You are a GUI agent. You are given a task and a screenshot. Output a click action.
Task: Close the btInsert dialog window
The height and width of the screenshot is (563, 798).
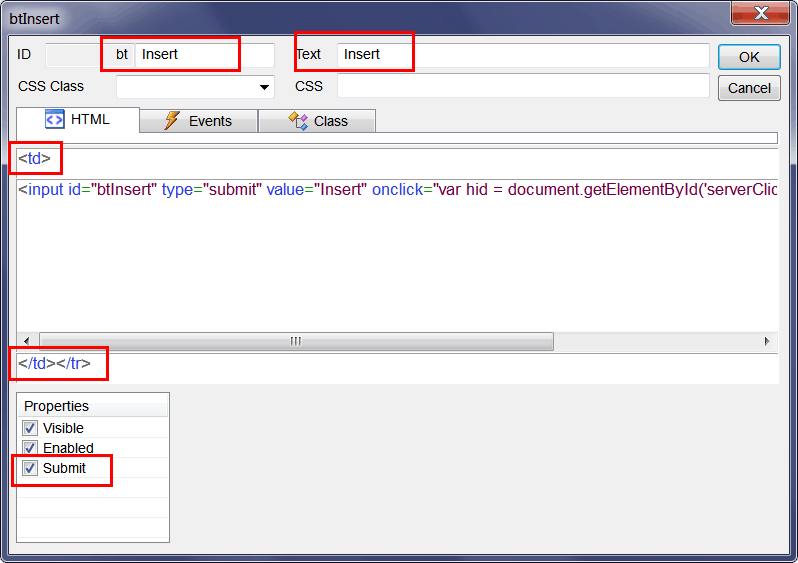tap(760, 13)
